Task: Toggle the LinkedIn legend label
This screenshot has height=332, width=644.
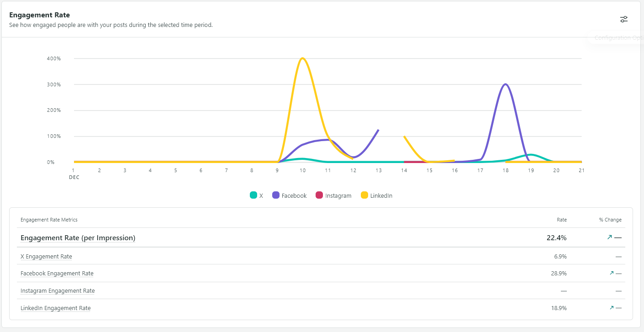Action: 381,196
